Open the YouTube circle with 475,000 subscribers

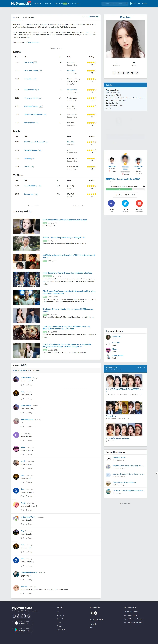coord(139,203)
